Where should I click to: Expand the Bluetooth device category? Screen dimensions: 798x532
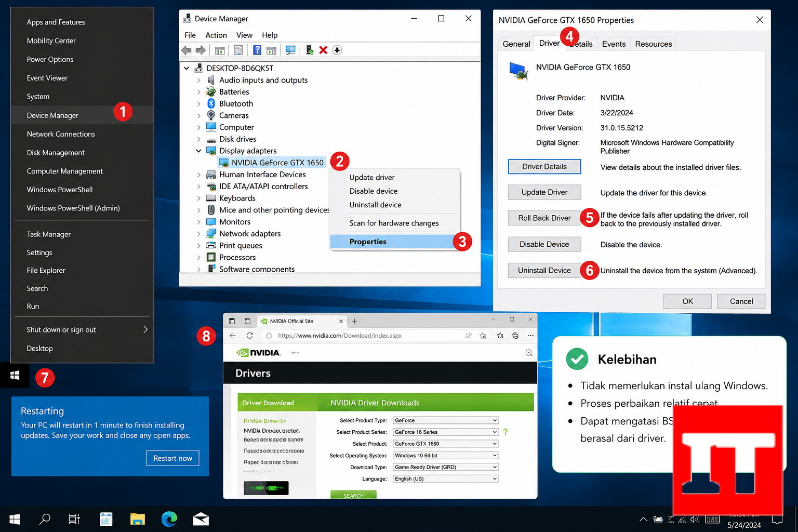(x=198, y=104)
